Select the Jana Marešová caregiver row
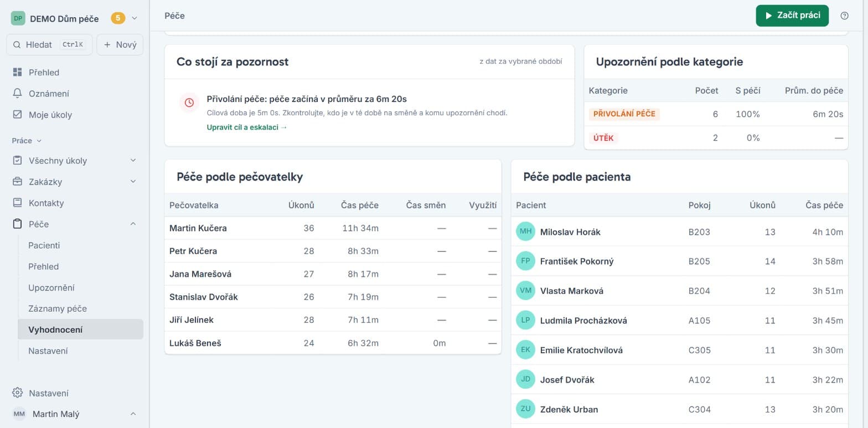Image resolution: width=868 pixels, height=428 pixels. pos(333,274)
